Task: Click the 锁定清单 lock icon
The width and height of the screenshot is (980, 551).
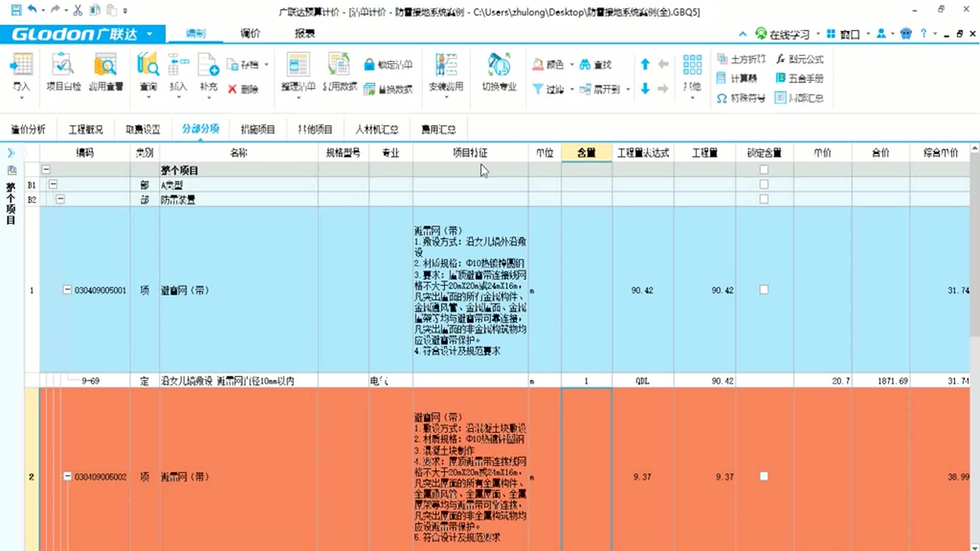Action: (x=370, y=65)
